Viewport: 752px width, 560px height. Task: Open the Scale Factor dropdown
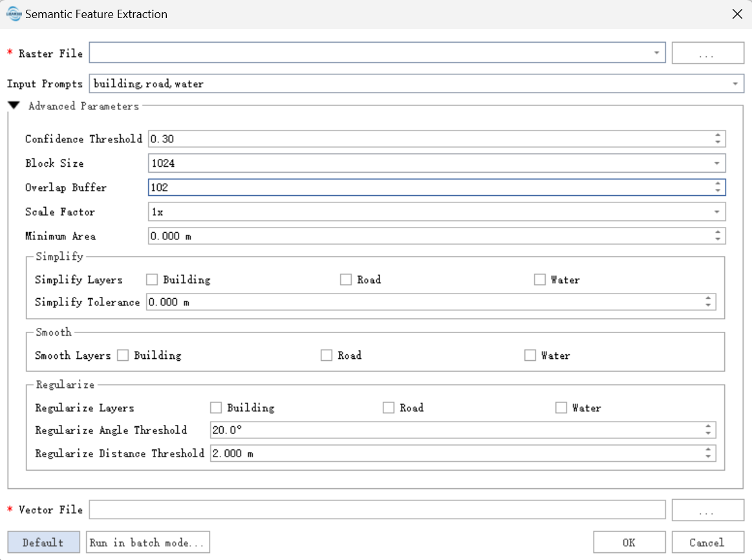(716, 212)
